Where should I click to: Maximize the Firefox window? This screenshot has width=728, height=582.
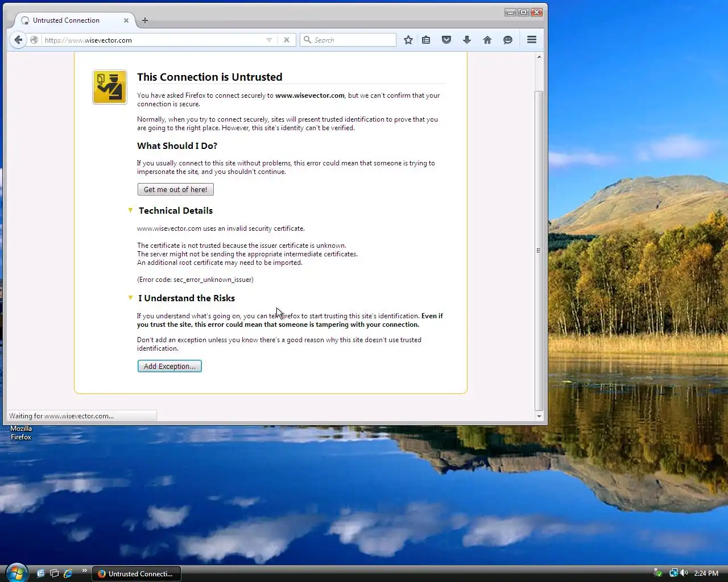pyautogui.click(x=523, y=12)
